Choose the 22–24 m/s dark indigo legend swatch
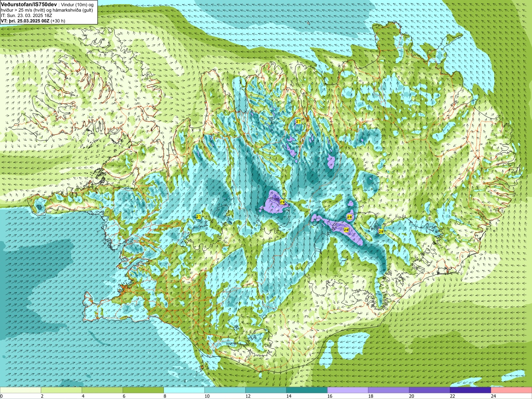The height and width of the screenshot is (399, 532). (x=470, y=390)
